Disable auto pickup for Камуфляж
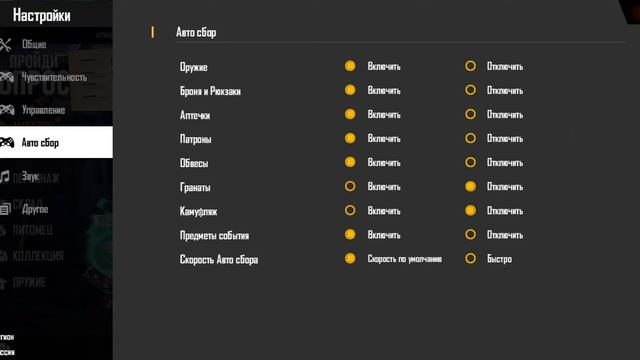This screenshot has width=640, height=360. tap(470, 211)
